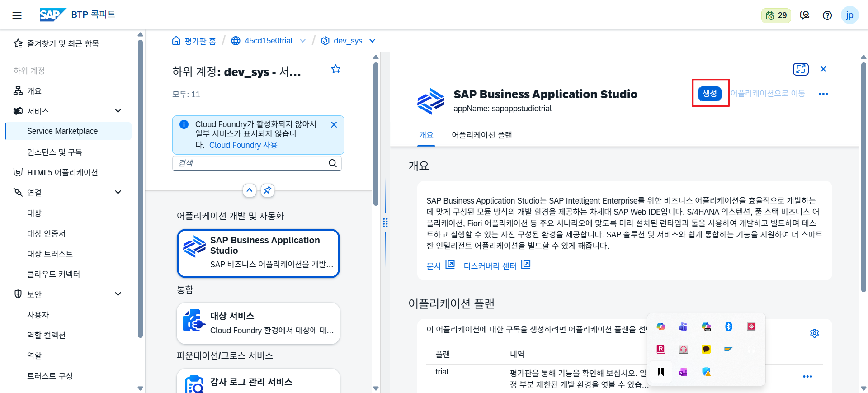Screen dimensions: 868x393
Task: Open 사용자 under 보안
Action: [x=38, y=315]
